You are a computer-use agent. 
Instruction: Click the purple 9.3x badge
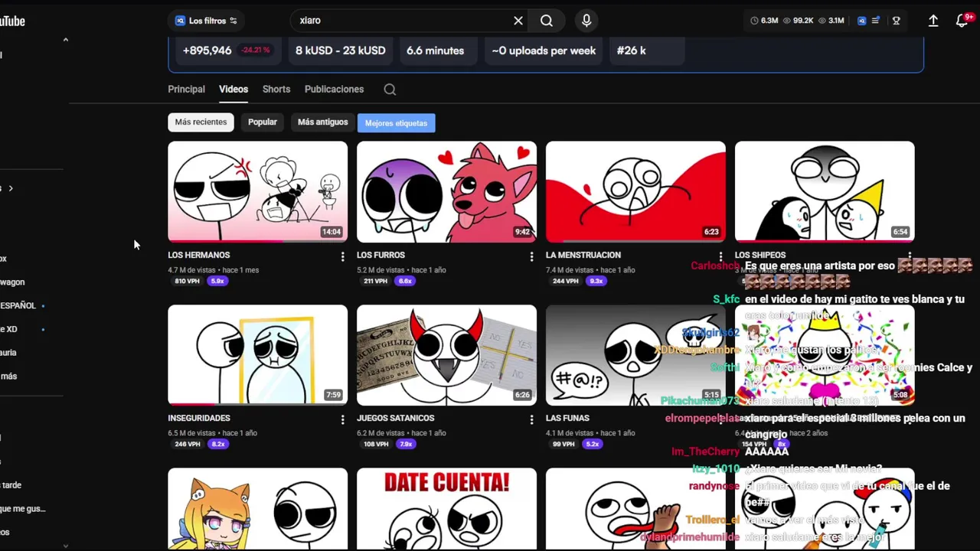click(x=596, y=281)
